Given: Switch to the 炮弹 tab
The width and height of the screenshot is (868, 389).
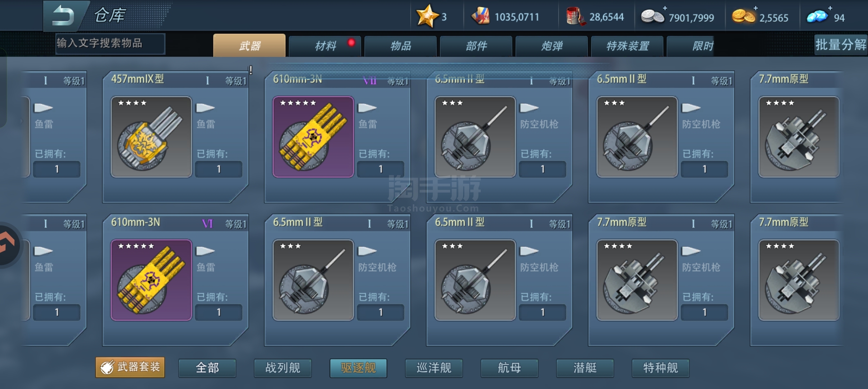Looking at the screenshot, I should [552, 46].
